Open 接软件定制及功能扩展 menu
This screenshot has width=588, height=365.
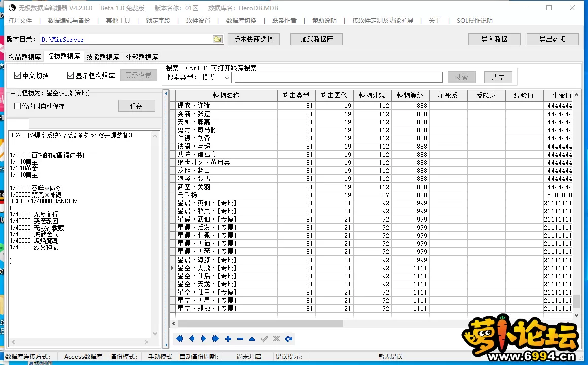click(x=383, y=21)
